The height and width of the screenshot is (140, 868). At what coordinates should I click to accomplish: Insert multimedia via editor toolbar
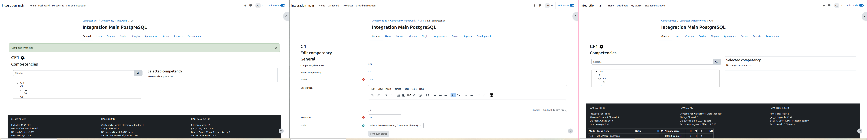(x=404, y=95)
